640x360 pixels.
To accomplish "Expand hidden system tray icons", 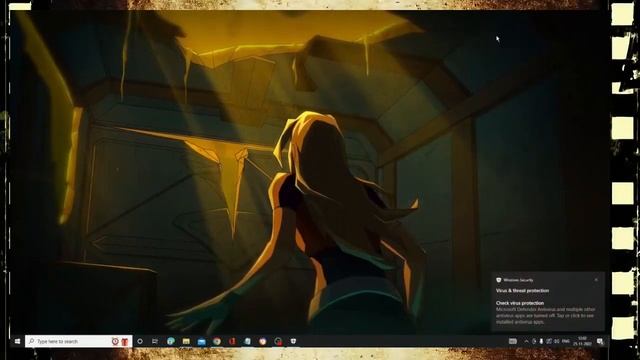I will click(x=527, y=341).
